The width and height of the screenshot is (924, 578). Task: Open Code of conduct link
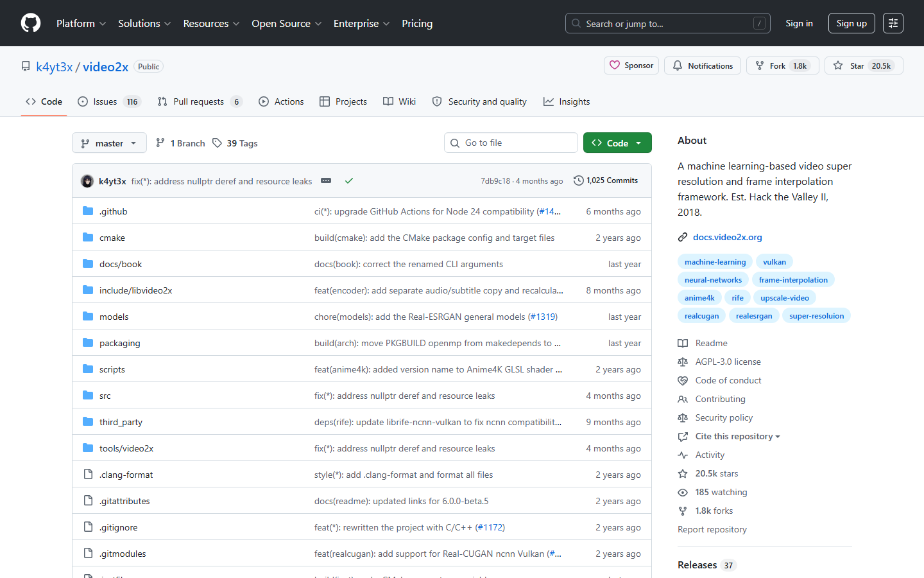pyautogui.click(x=719, y=380)
